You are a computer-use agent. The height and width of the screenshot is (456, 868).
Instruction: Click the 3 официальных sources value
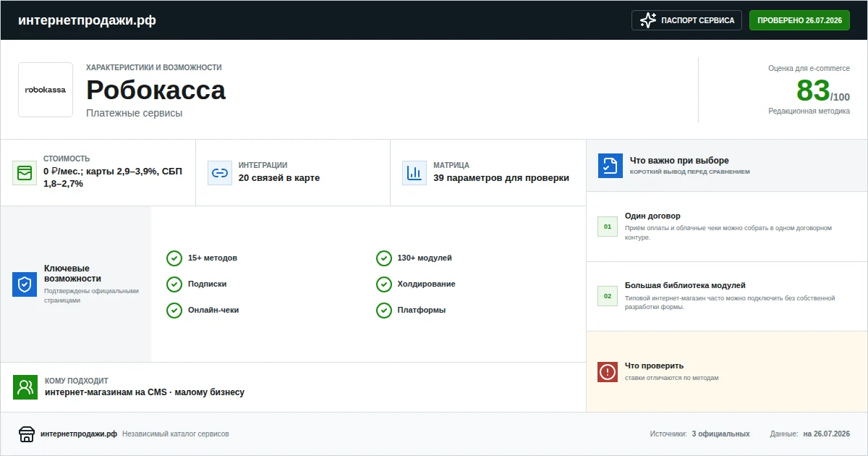pyautogui.click(x=720, y=434)
